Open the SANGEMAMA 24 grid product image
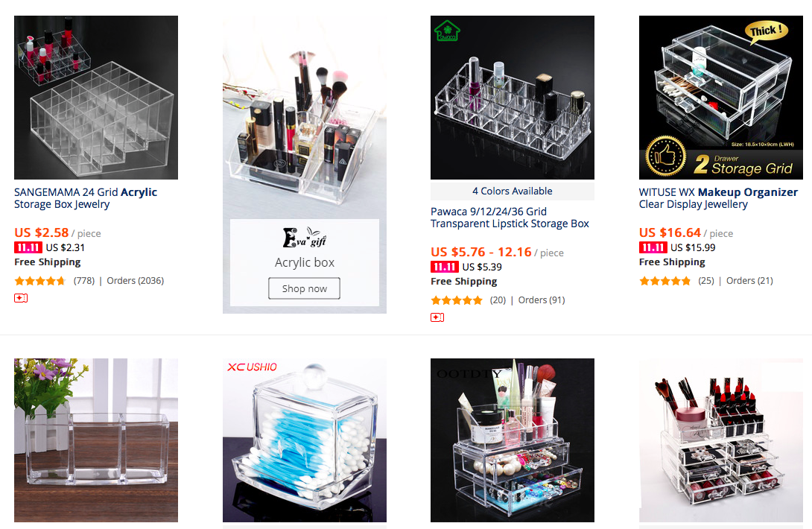This screenshot has height=529, width=812. pos(96,98)
